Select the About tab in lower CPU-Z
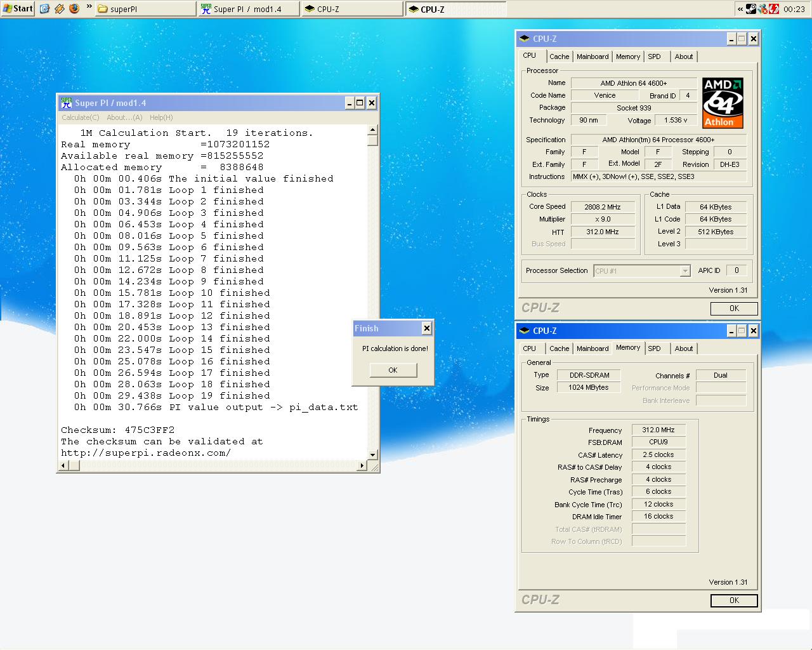 coord(684,348)
